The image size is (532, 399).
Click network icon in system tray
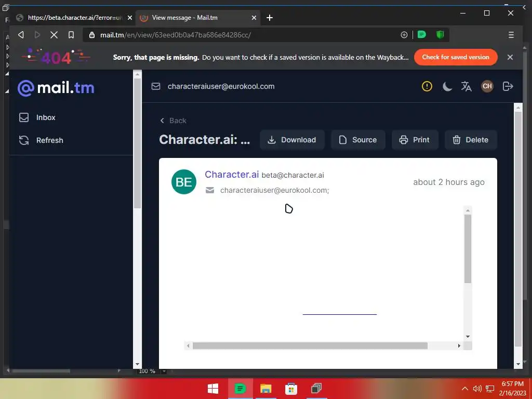pyautogui.click(x=489, y=389)
